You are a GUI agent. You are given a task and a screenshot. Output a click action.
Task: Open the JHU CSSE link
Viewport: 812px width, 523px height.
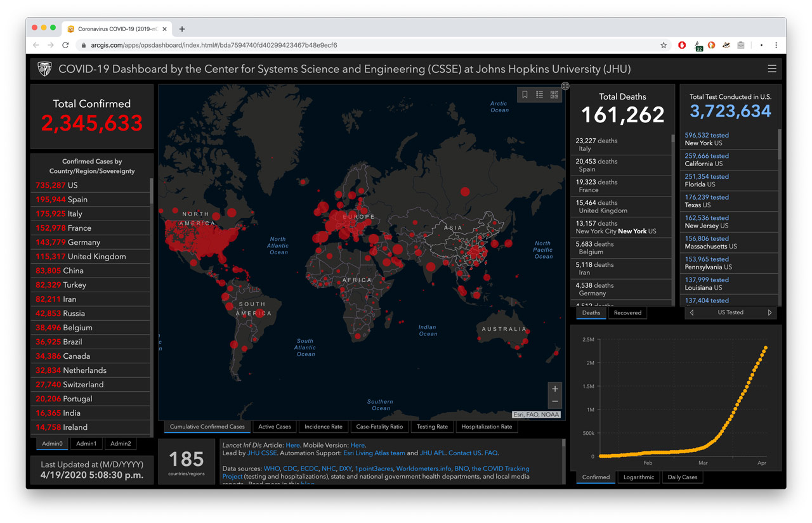[262, 453]
